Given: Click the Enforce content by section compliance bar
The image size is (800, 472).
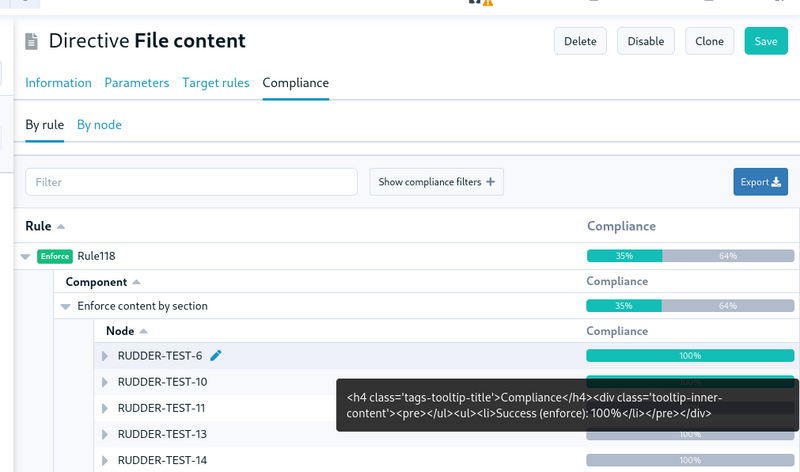Looking at the screenshot, I should 690,306.
